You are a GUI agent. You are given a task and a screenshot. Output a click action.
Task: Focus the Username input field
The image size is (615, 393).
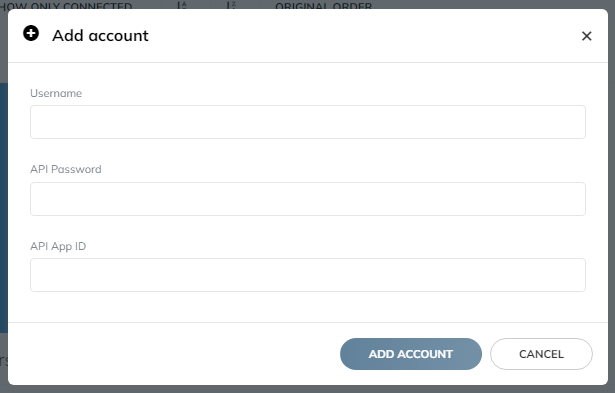click(x=308, y=122)
